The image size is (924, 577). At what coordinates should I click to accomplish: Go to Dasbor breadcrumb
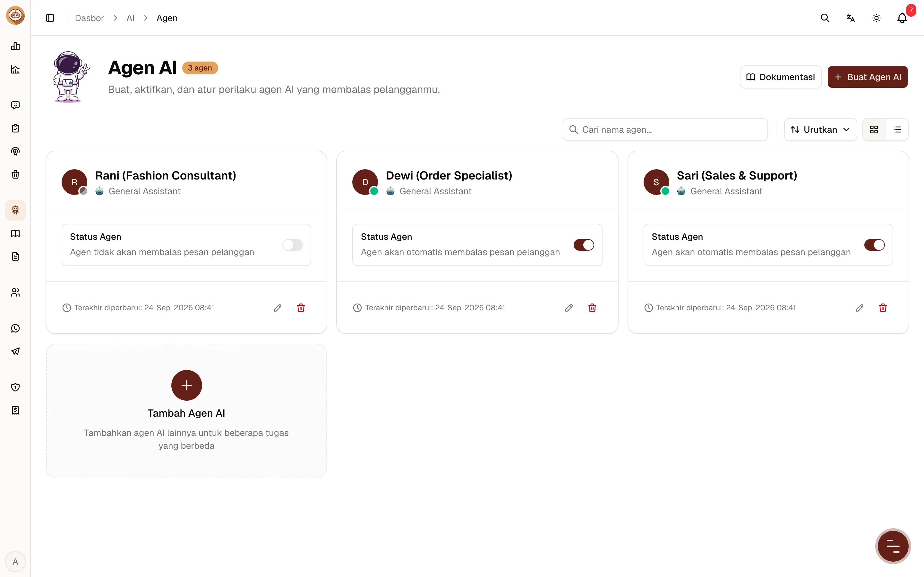[x=89, y=18]
